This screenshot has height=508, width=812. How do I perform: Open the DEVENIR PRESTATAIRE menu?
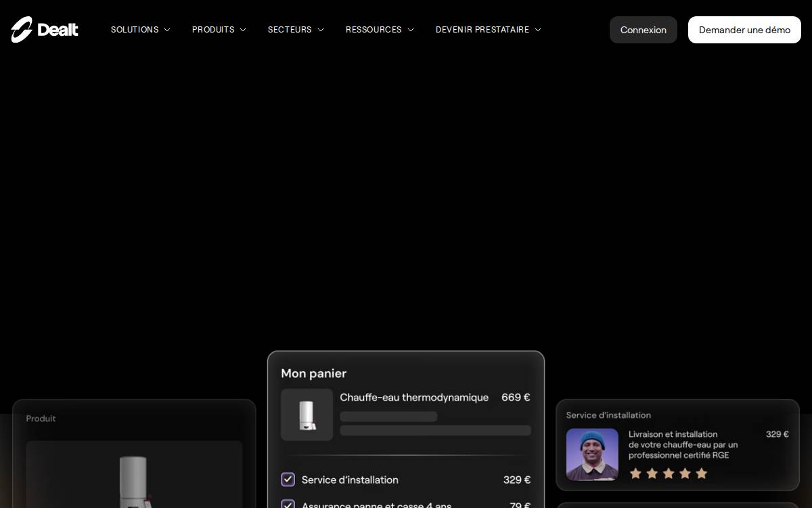coord(489,30)
